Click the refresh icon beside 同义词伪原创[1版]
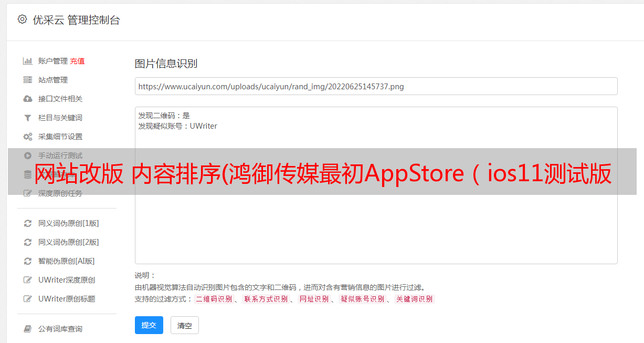Image resolution: width=644 pixels, height=343 pixels. 28,223
